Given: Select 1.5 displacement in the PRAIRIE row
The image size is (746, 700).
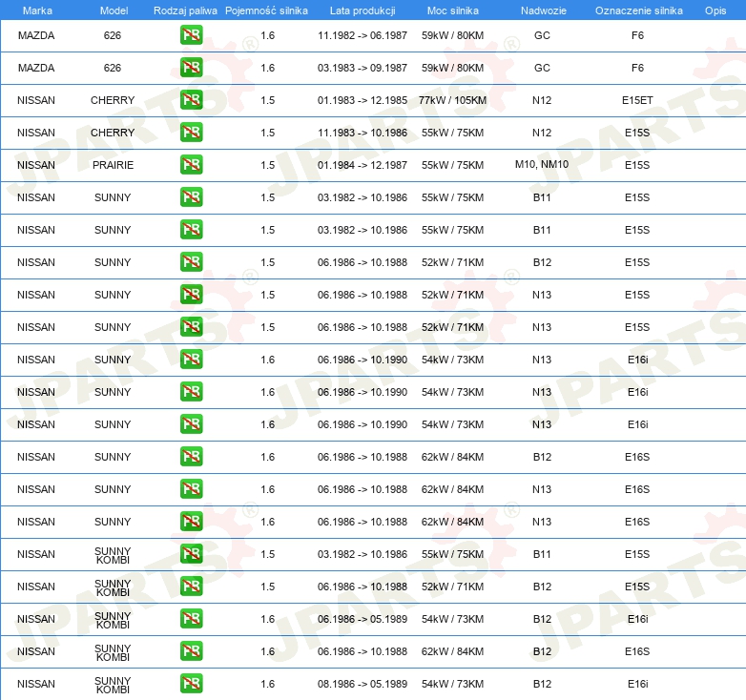Looking at the screenshot, I should click(x=267, y=165).
